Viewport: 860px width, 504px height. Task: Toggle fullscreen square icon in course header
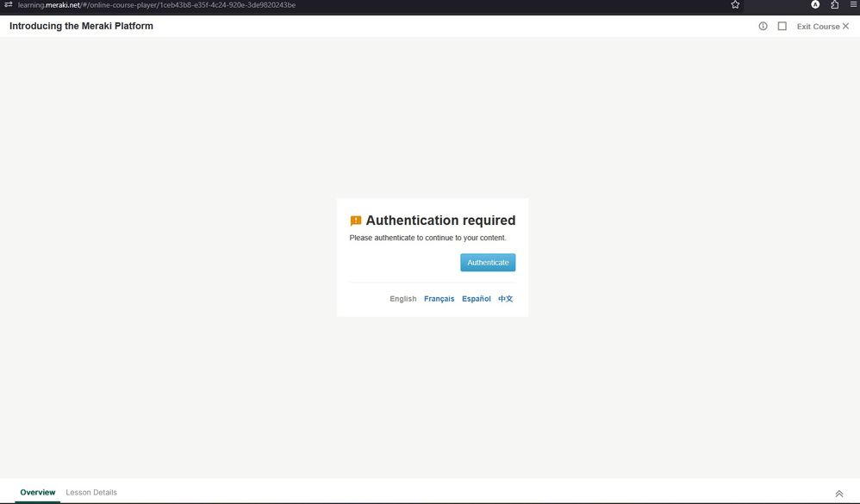tap(782, 26)
